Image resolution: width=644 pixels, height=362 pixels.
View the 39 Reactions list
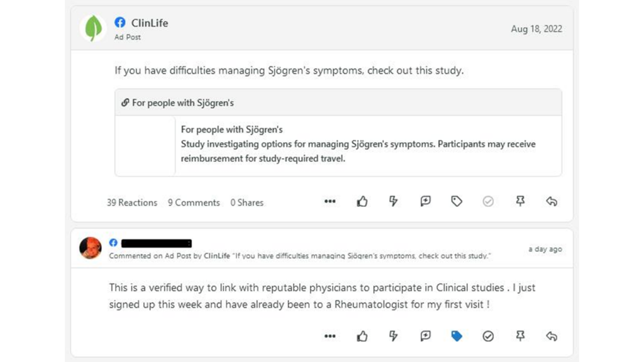pos(132,203)
